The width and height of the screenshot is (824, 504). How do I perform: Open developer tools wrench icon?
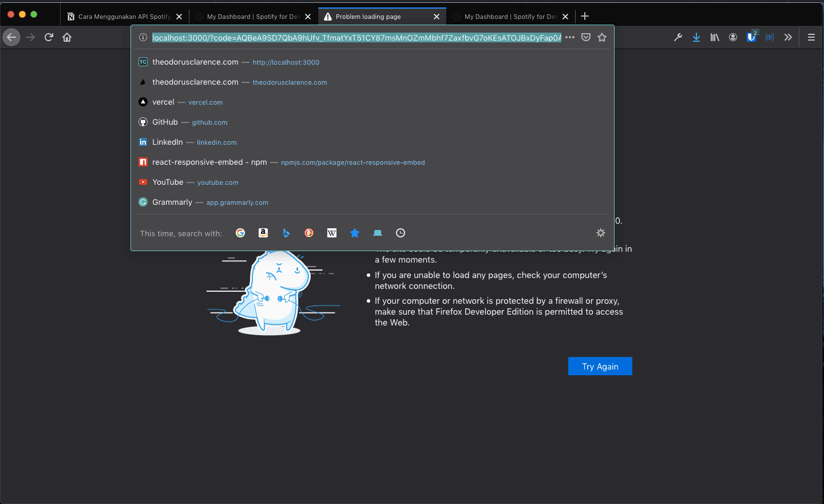tap(678, 37)
